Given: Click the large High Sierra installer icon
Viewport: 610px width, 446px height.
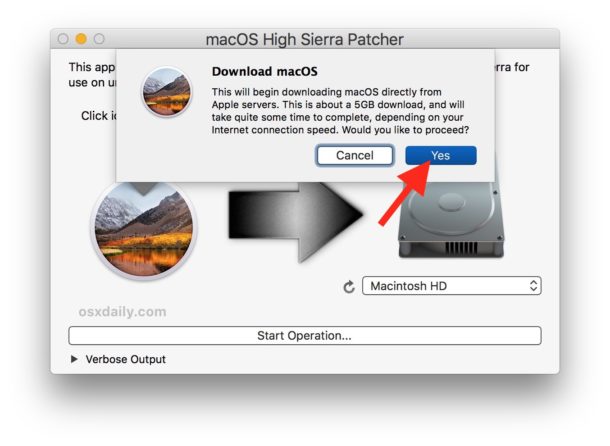Looking at the screenshot, I should tap(144, 230).
